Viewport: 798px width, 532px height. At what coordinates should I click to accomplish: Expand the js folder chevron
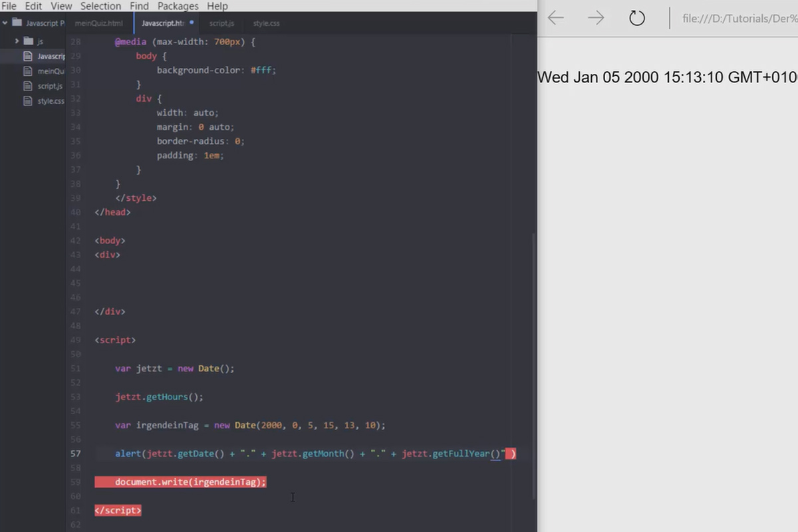click(17, 41)
